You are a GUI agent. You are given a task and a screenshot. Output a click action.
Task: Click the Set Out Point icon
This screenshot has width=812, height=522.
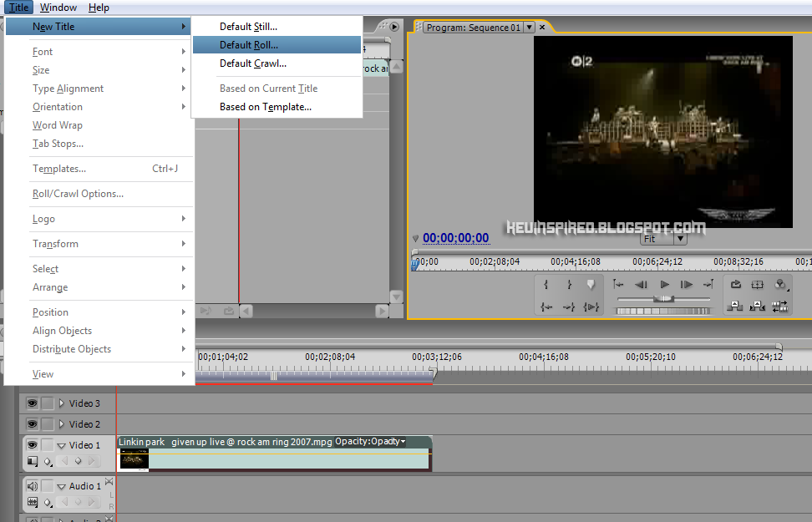(x=571, y=283)
